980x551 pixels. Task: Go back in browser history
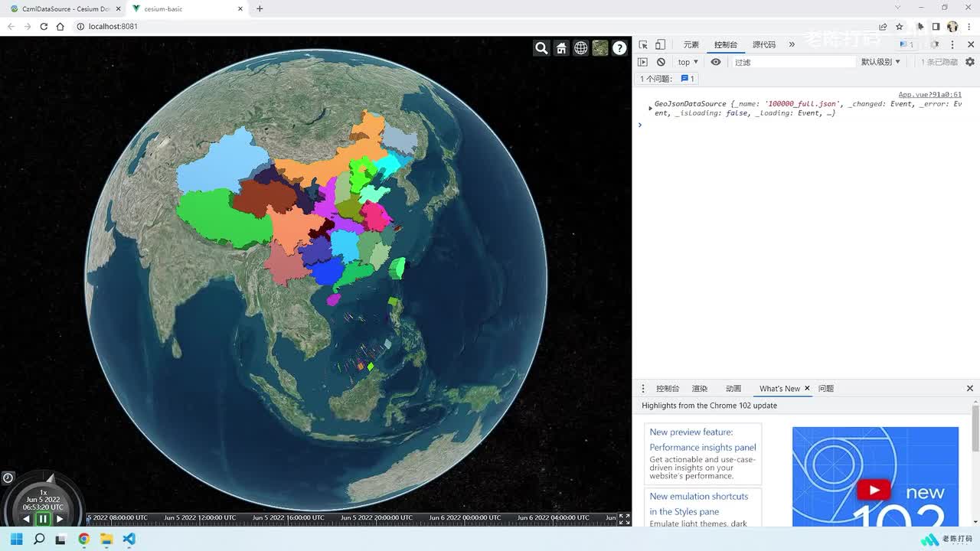[x=11, y=26]
